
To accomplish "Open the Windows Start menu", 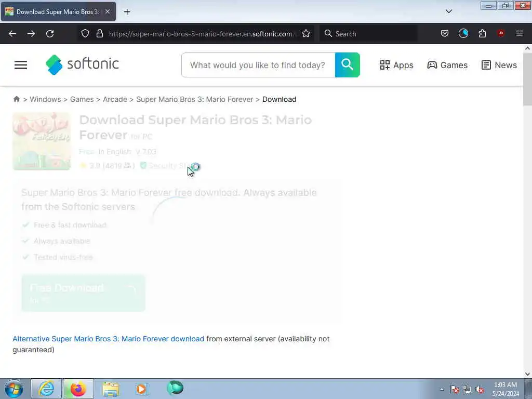I will tap(14, 389).
